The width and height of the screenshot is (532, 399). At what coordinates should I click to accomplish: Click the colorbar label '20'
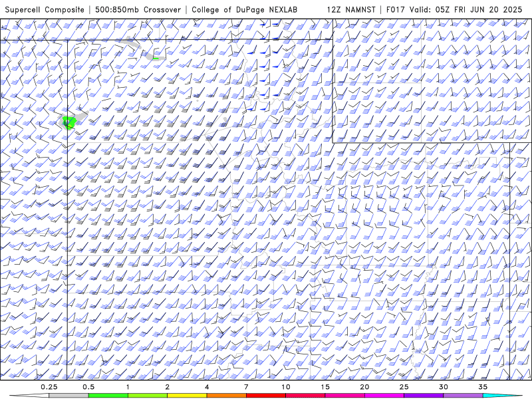(x=364, y=387)
